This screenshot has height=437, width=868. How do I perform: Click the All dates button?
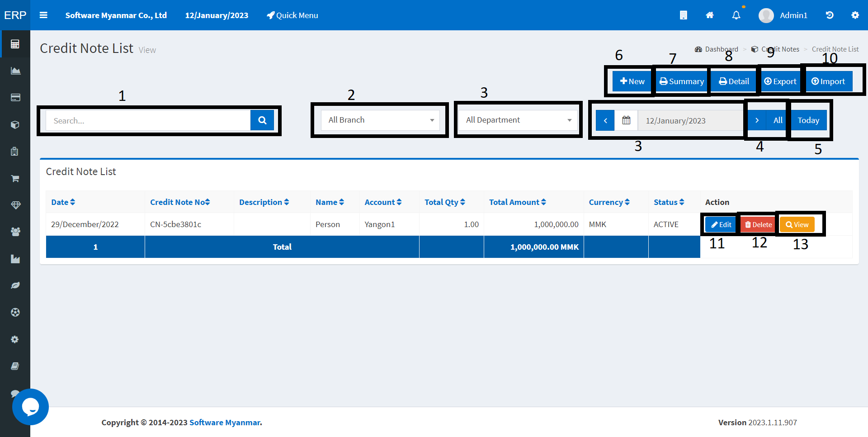click(778, 121)
